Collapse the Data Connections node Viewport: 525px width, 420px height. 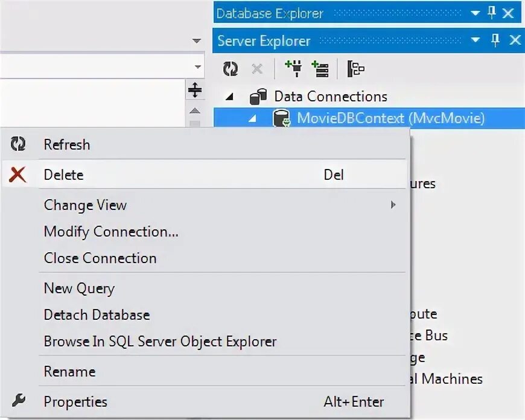(230, 97)
